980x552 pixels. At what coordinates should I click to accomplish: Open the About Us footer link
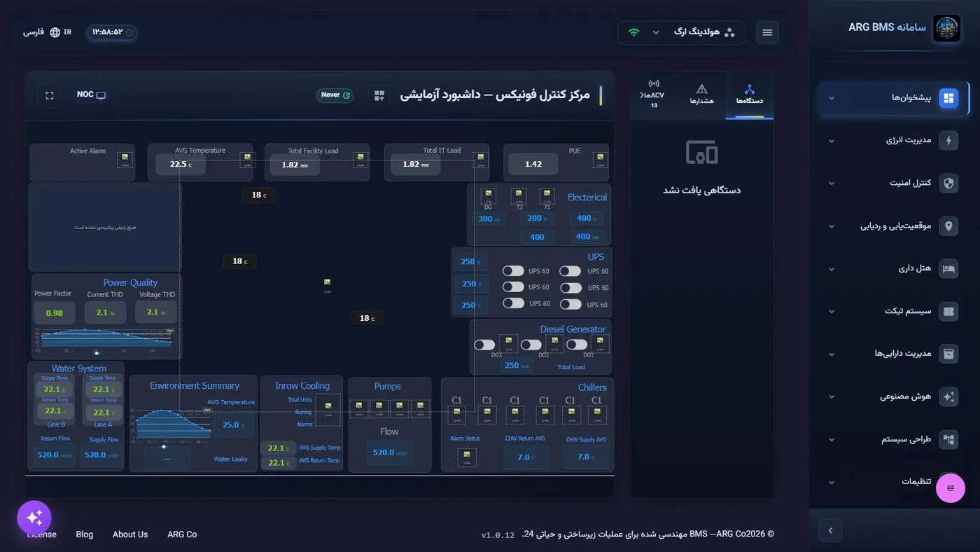click(130, 534)
